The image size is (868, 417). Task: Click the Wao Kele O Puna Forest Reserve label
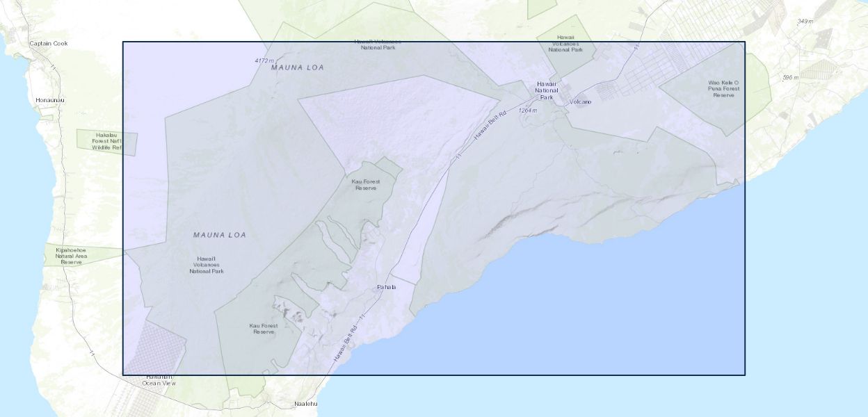point(723,88)
